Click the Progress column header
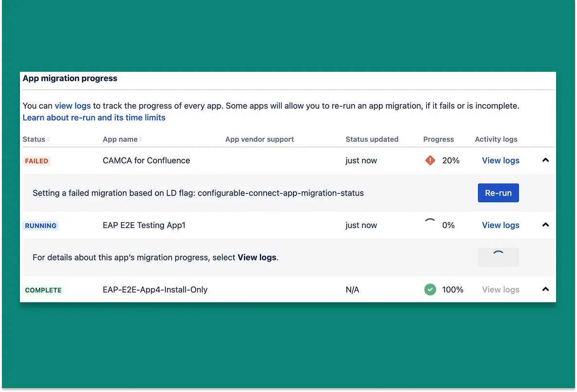Viewport: 577px width, 392px height. click(438, 139)
